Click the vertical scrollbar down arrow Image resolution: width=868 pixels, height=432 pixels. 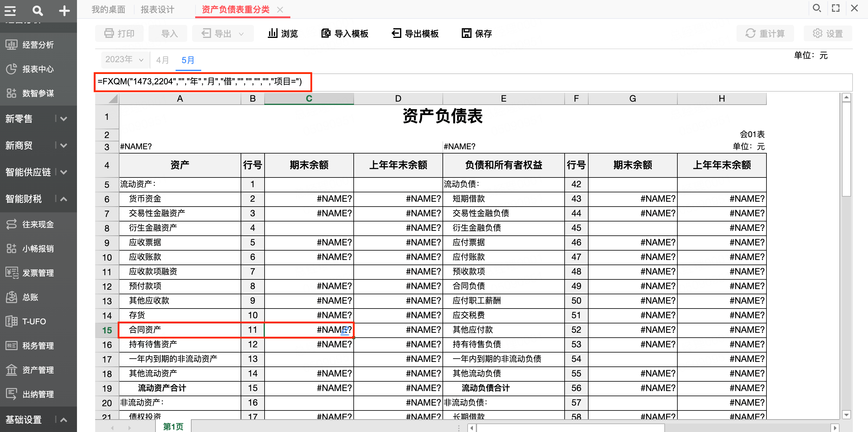click(846, 414)
